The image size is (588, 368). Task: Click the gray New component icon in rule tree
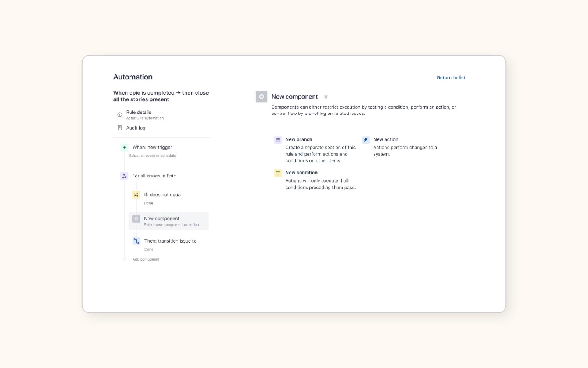[x=136, y=219]
